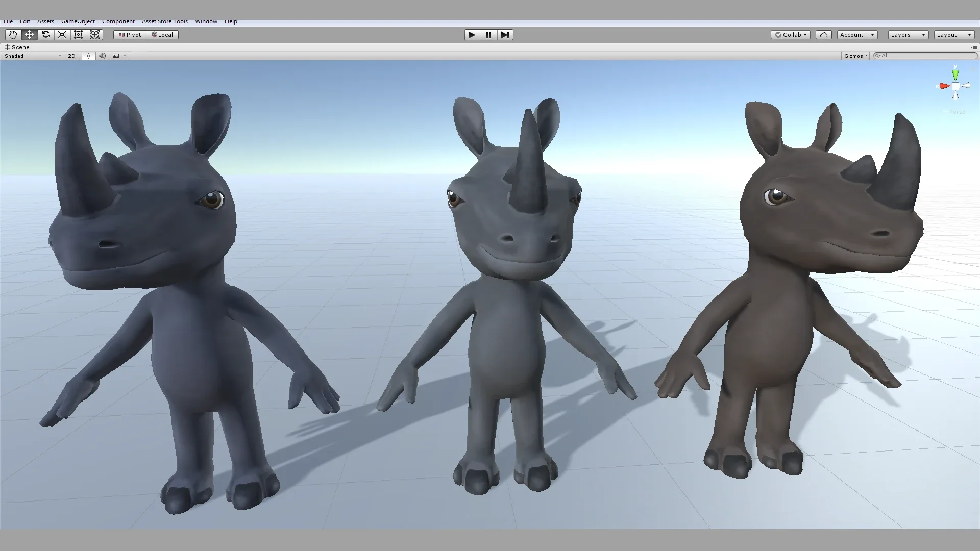Open the Shaded draw mode dropdown
Image resolution: width=980 pixels, height=551 pixels.
[33, 56]
